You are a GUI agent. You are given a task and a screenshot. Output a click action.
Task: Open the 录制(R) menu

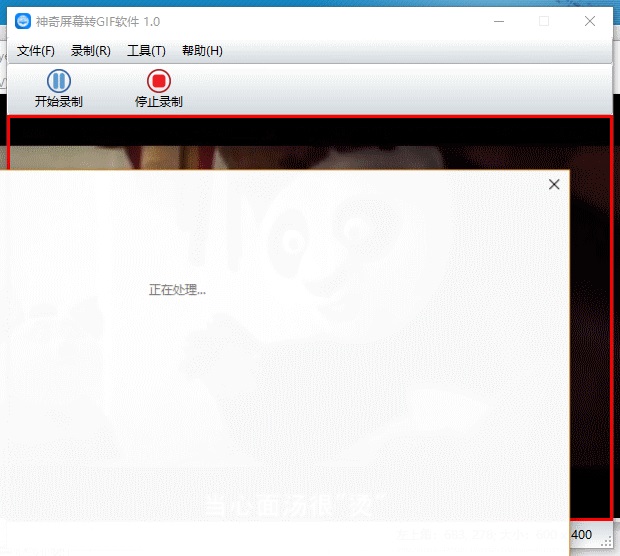pos(91,51)
